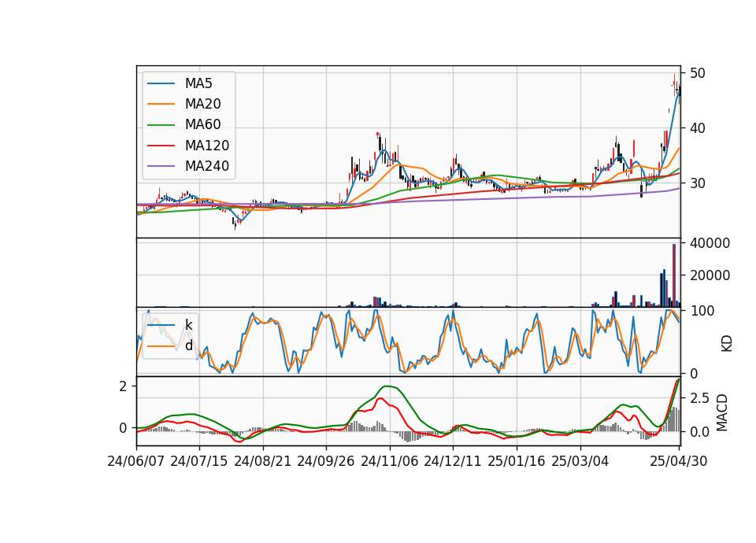Viewport: 756px width, 543px height.
Task: Click the MACD right axis value 2.5
Action: (x=699, y=398)
